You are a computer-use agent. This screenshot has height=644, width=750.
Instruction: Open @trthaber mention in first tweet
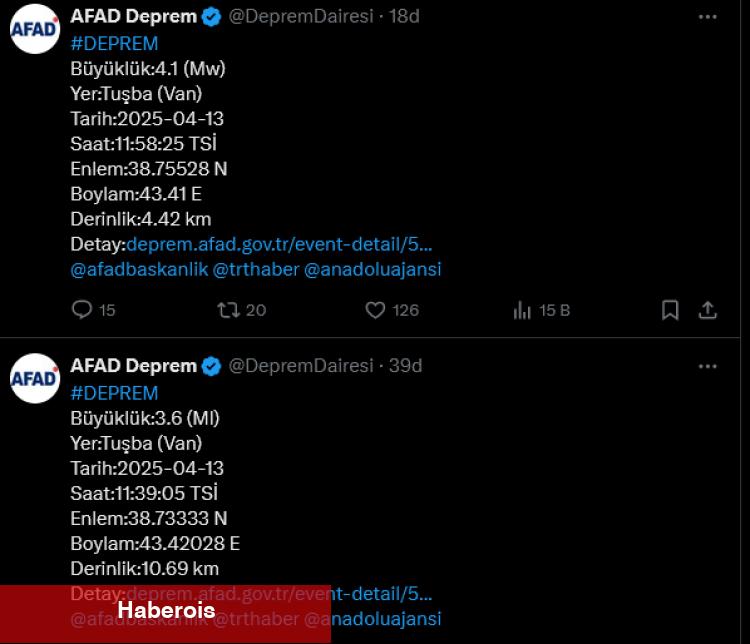tap(256, 269)
